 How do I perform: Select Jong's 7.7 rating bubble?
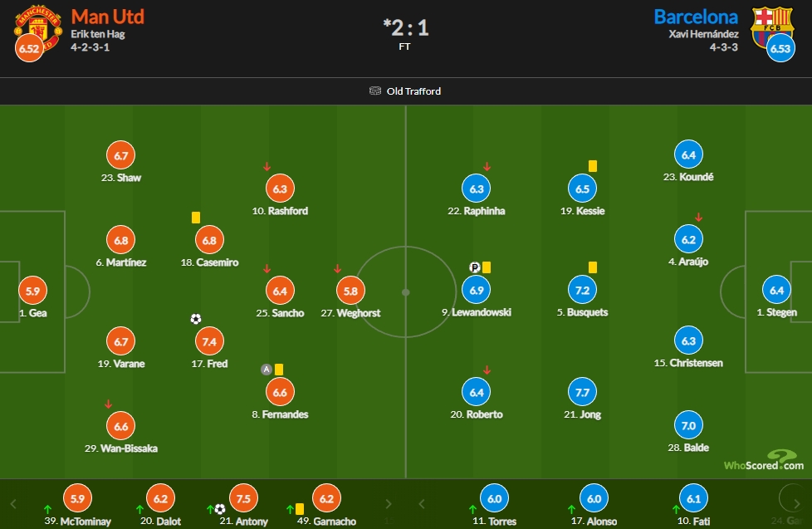(x=582, y=392)
